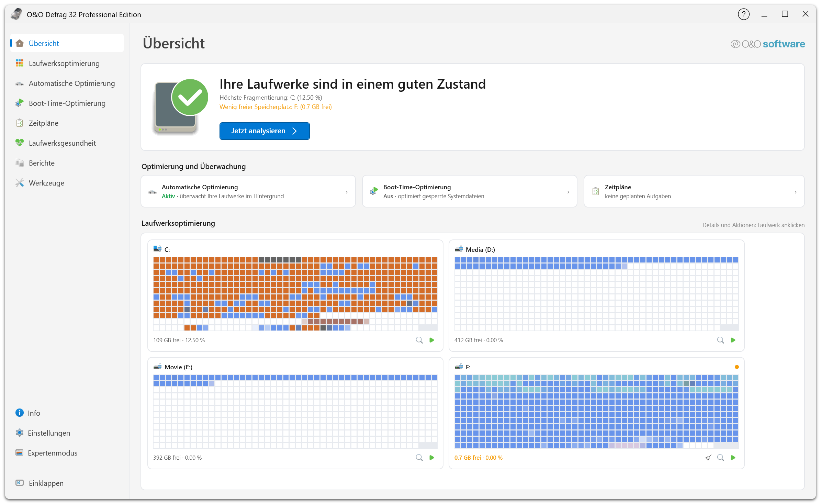Open the Automatische Optimierung card title
821x504 pixels.
200,187
